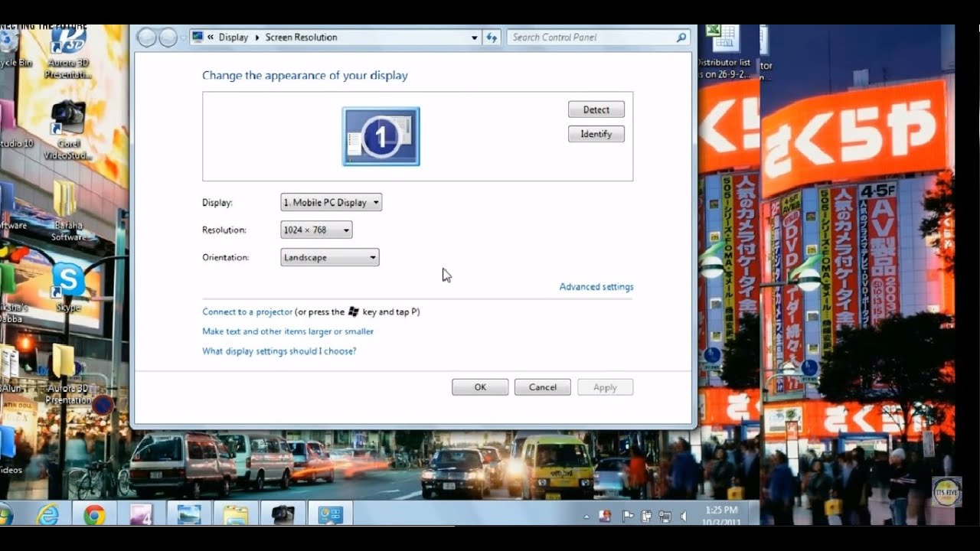The image size is (980, 551).
Task: Click the Screen Resolution breadcrumb item
Action: [301, 37]
